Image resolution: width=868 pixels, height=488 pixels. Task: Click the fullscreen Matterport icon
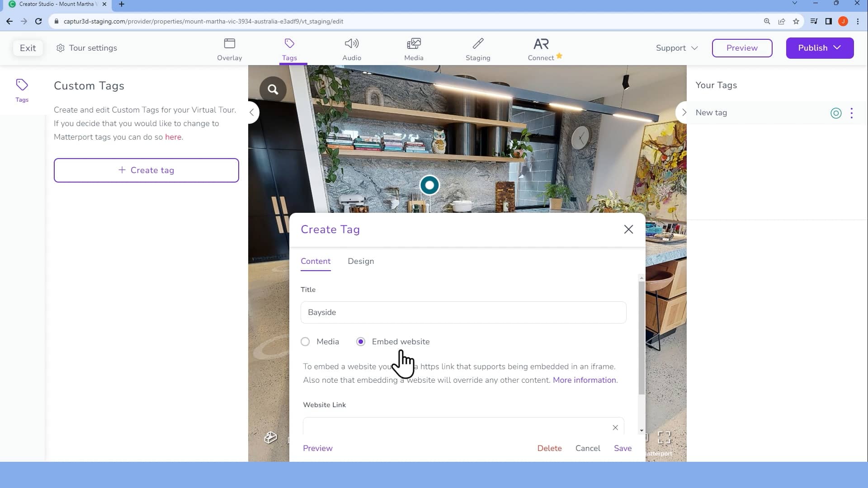click(x=664, y=437)
